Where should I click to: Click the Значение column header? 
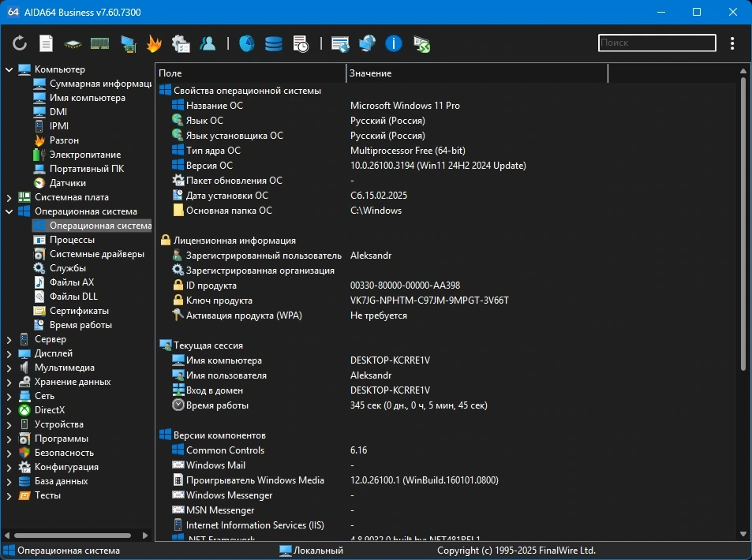[477, 73]
